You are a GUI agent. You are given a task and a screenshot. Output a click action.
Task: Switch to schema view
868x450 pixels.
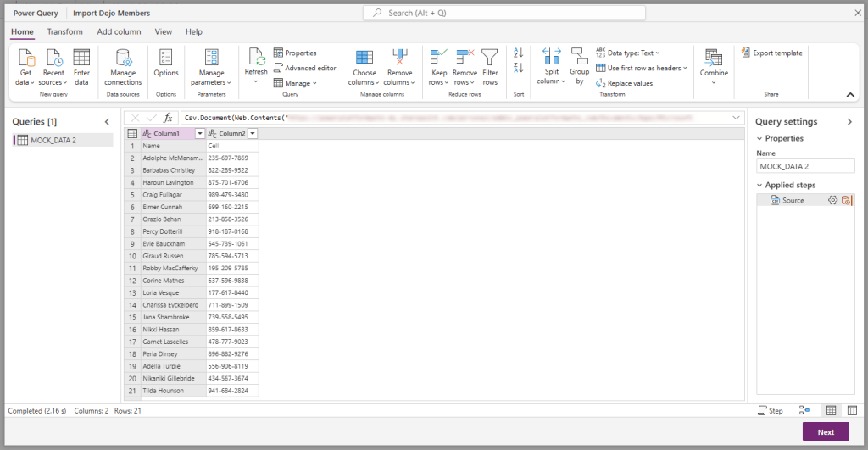852,410
